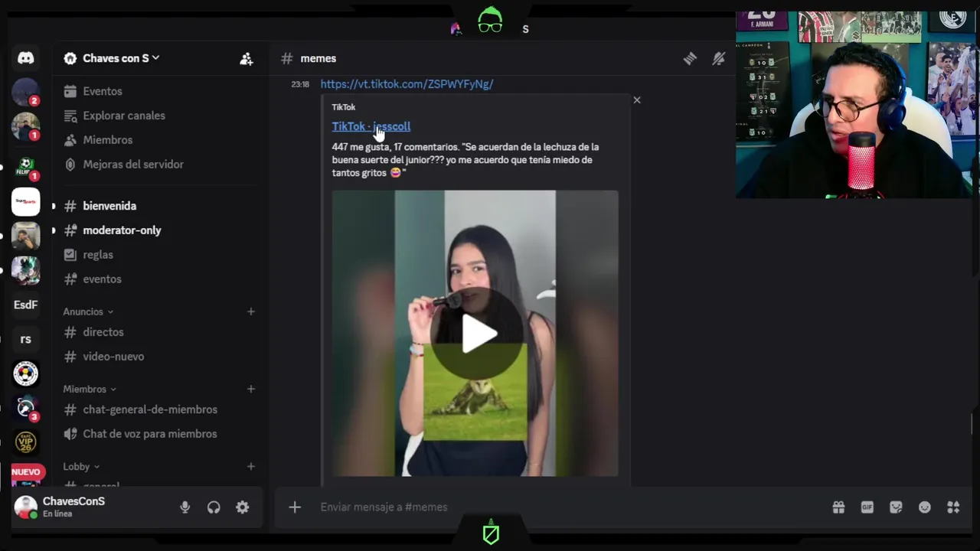Click the ChavesConS username status area

(74, 507)
